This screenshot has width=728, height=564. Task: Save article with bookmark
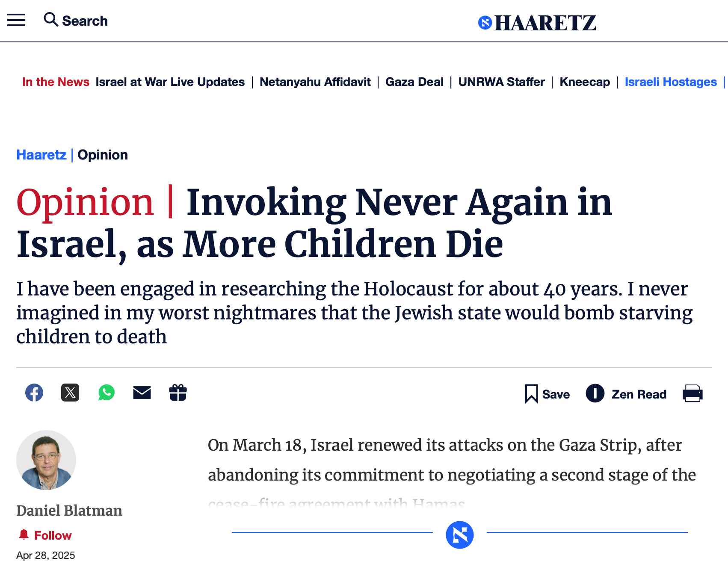(547, 394)
